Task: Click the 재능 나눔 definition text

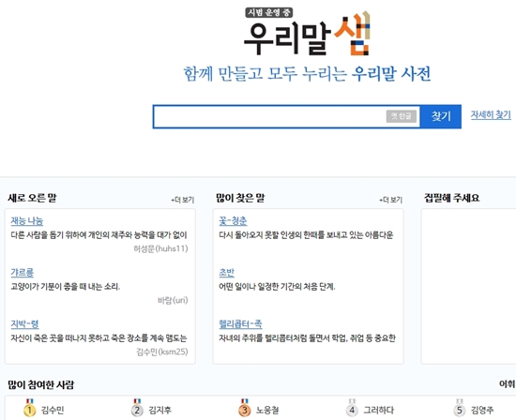Action: tap(99, 235)
